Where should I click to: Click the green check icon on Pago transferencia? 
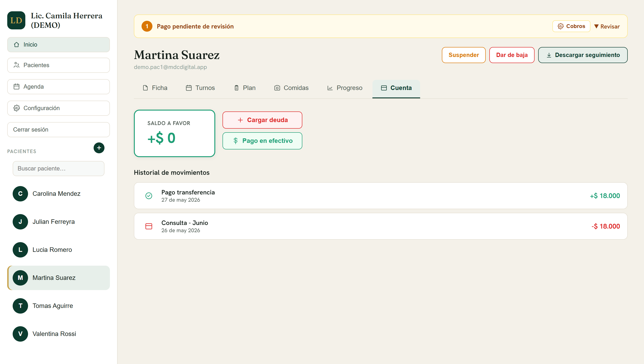pyautogui.click(x=149, y=196)
